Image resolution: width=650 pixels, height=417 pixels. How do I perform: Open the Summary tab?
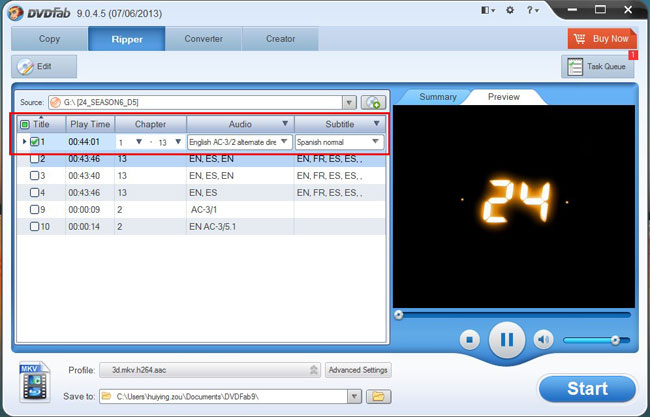coord(438,97)
